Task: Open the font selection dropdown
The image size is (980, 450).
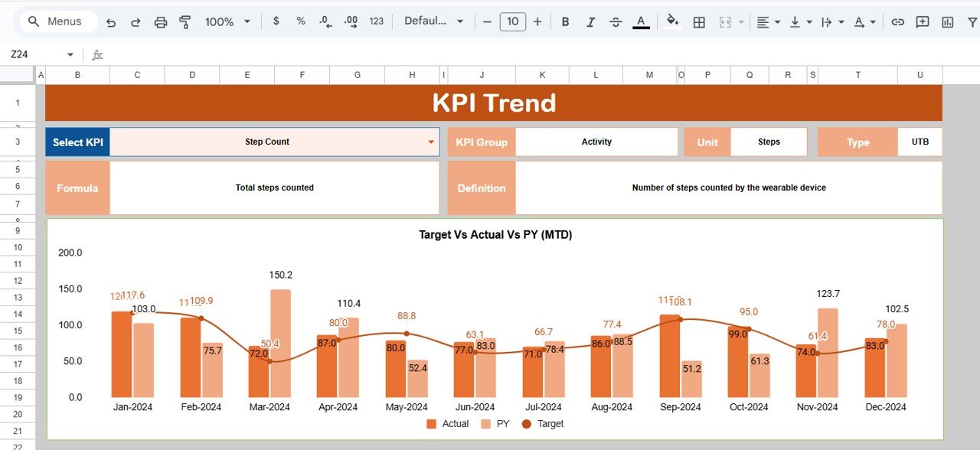Action: click(434, 21)
